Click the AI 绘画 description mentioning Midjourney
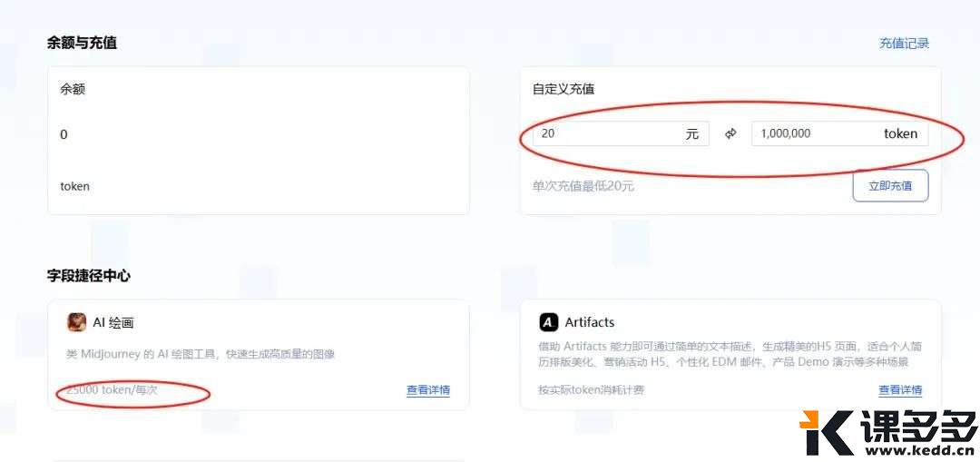The height and width of the screenshot is (462, 980). pos(201,354)
